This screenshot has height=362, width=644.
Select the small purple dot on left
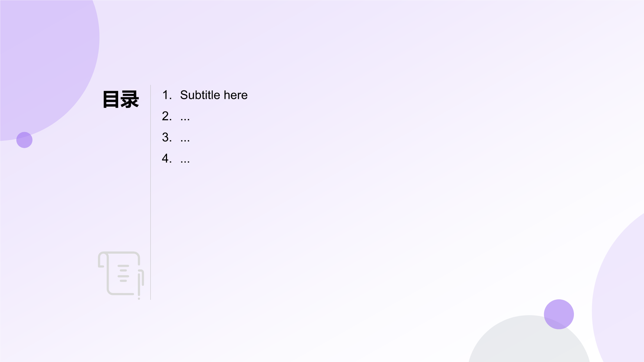pos(24,140)
